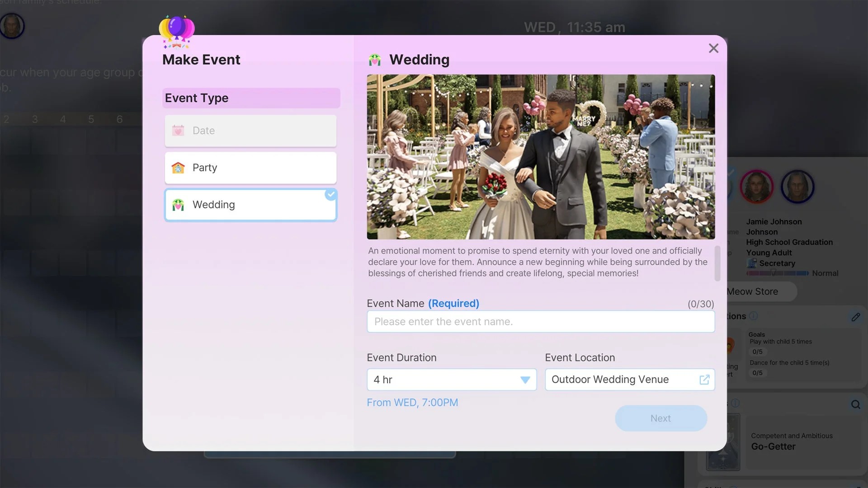Click the magnifier search icon

coord(855,404)
